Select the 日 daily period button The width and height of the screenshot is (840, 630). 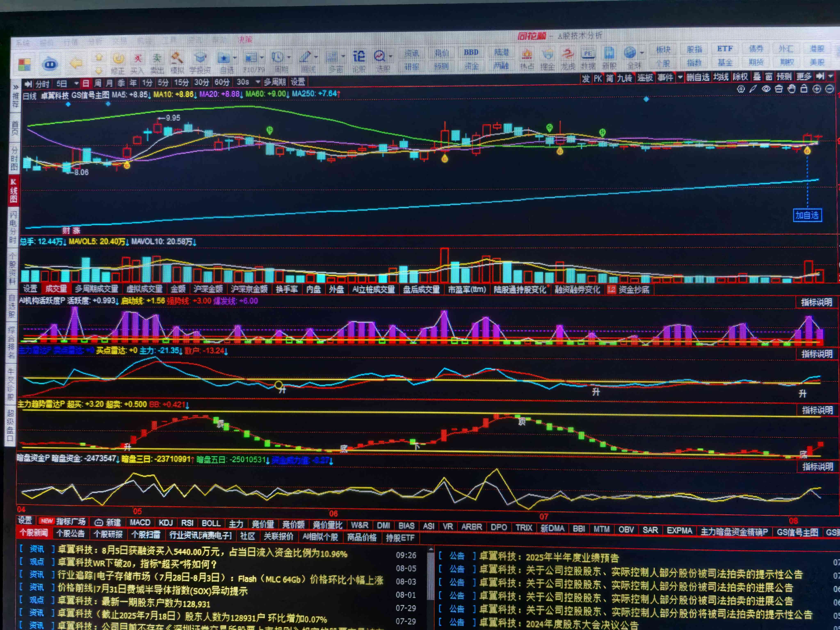click(86, 83)
